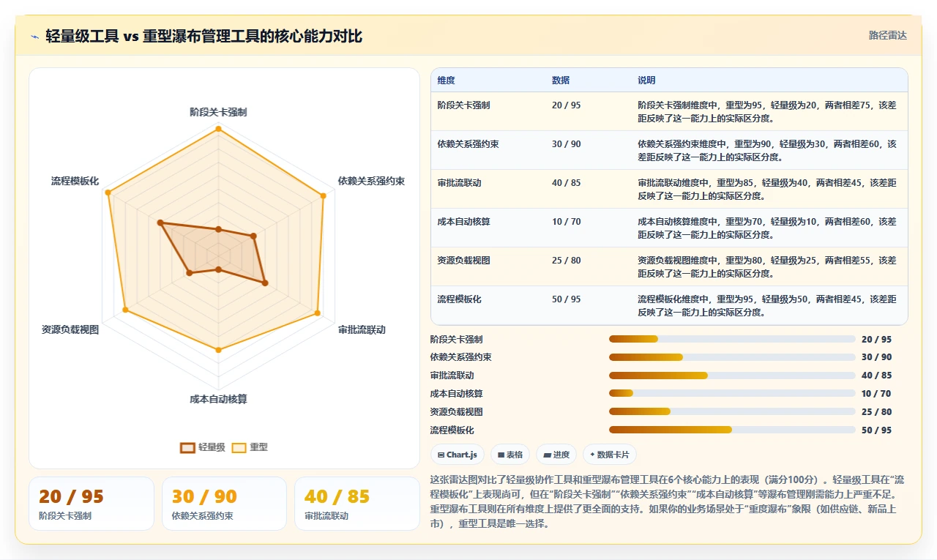Click the wave icon beside the page title
Image resolution: width=937 pixels, height=560 pixels.
tap(35, 37)
